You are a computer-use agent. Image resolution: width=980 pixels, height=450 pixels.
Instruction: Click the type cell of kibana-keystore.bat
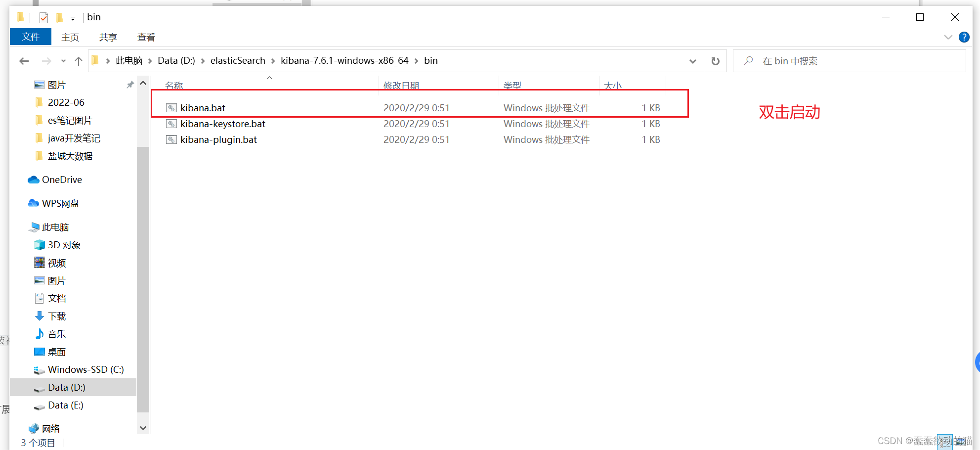547,124
